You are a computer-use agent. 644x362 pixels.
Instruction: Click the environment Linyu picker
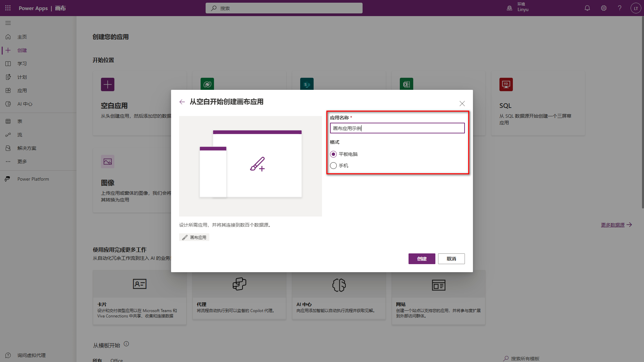[x=518, y=7]
